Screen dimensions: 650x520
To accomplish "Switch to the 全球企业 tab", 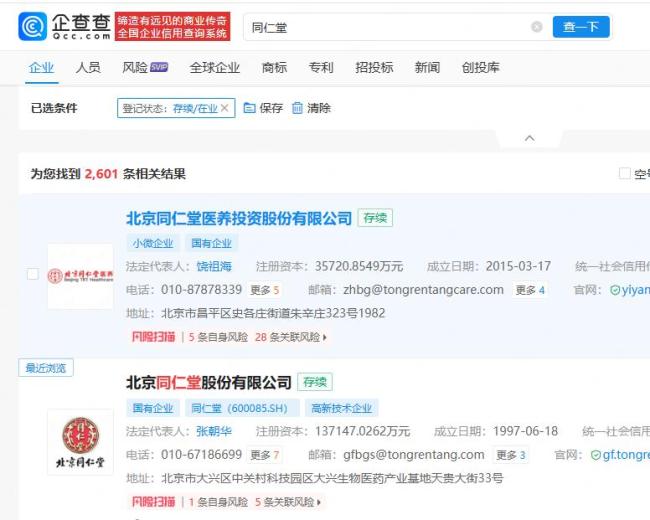I will 215,68.
